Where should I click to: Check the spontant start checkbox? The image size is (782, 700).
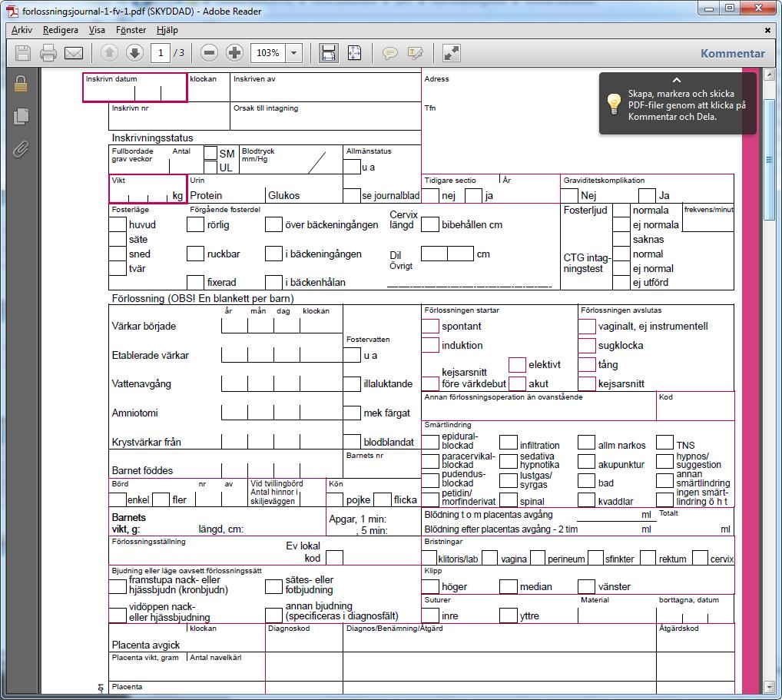(430, 327)
